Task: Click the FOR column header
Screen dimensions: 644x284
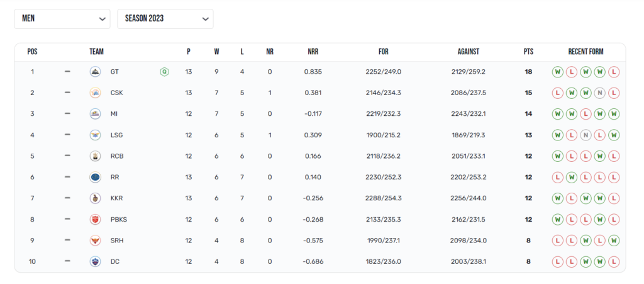Action: (x=383, y=52)
